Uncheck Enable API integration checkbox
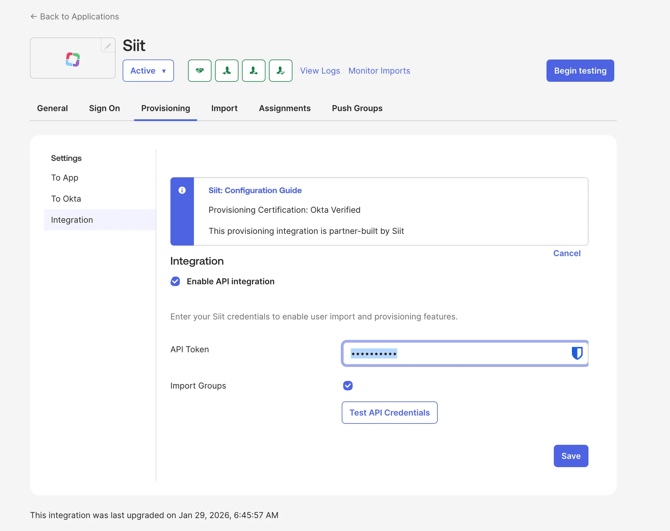670x531 pixels. (176, 282)
